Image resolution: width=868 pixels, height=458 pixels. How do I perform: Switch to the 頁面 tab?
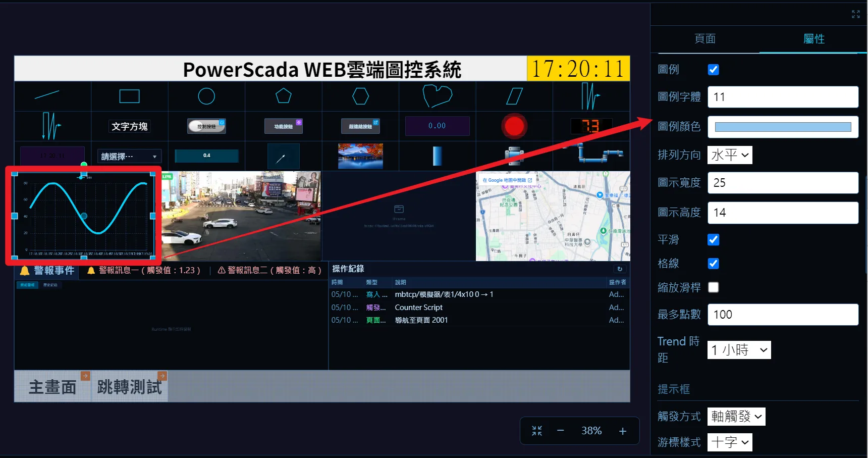coord(705,39)
